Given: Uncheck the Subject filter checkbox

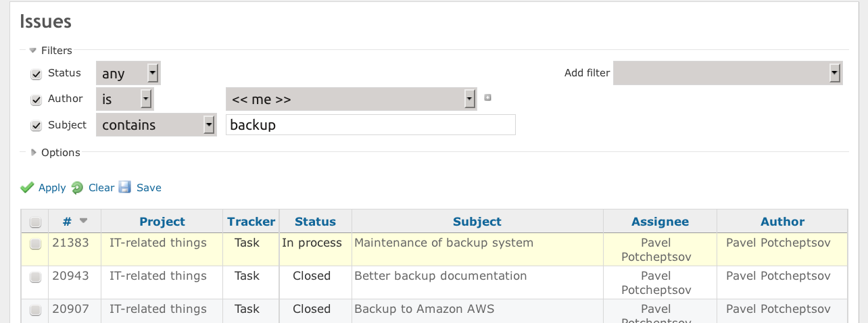Looking at the screenshot, I should click(37, 126).
